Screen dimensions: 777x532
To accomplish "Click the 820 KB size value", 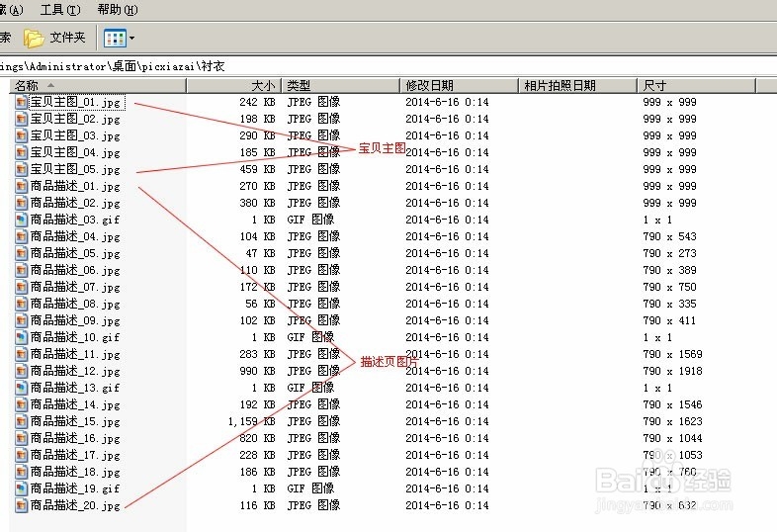I will 258,438.
